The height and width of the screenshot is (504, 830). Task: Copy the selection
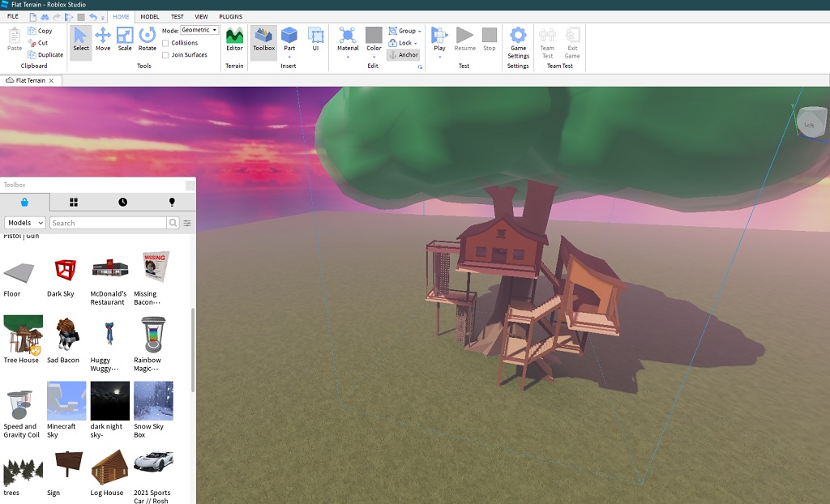click(x=41, y=31)
